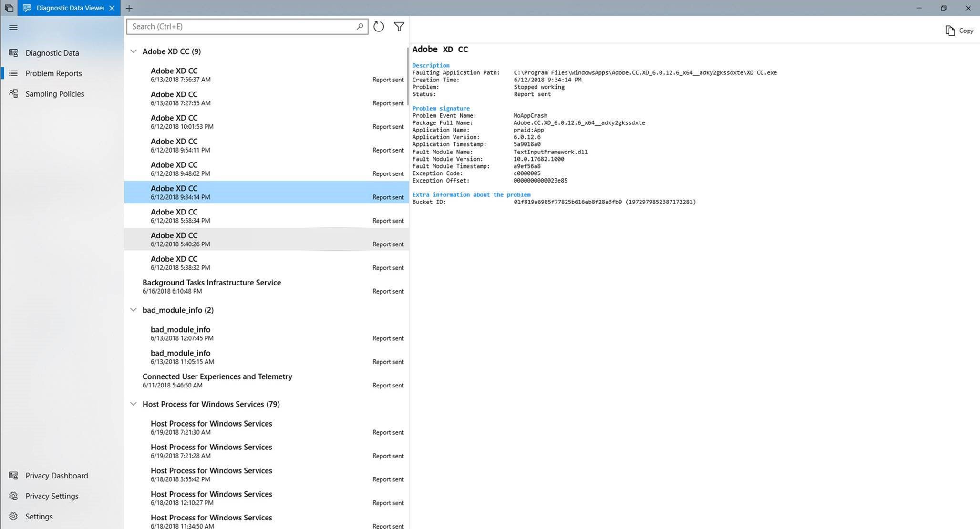Open Privacy Dashboard from the sidebar

(56, 476)
